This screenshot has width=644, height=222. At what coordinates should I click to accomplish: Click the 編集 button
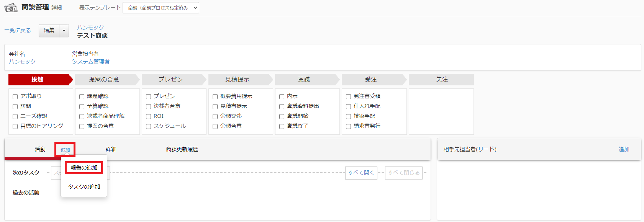pos(49,31)
